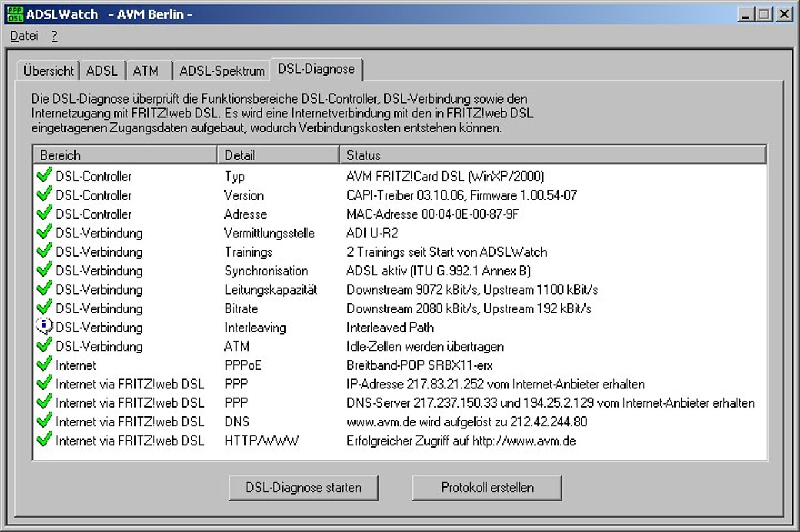Select the 'Version' detail cell
The width and height of the screenshot is (800, 532).
point(244,195)
